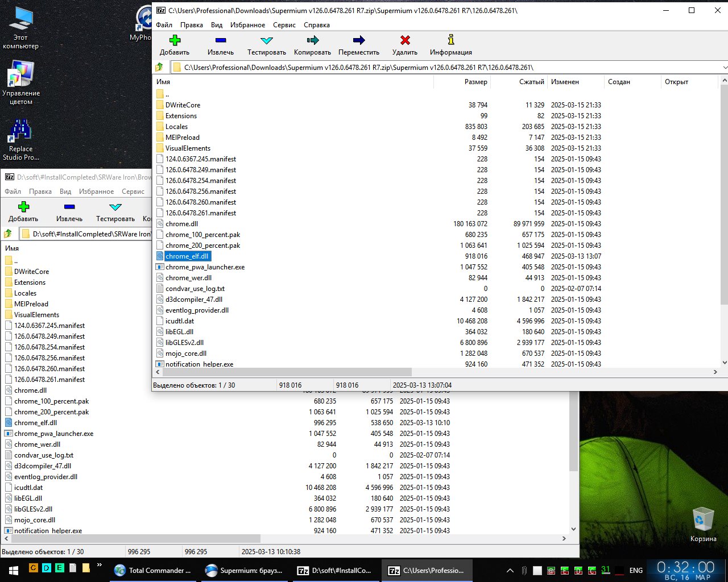The image size is (728, 582).
Task: Select chrome_pwa_launcher.exe in front window
Action: [x=205, y=267]
